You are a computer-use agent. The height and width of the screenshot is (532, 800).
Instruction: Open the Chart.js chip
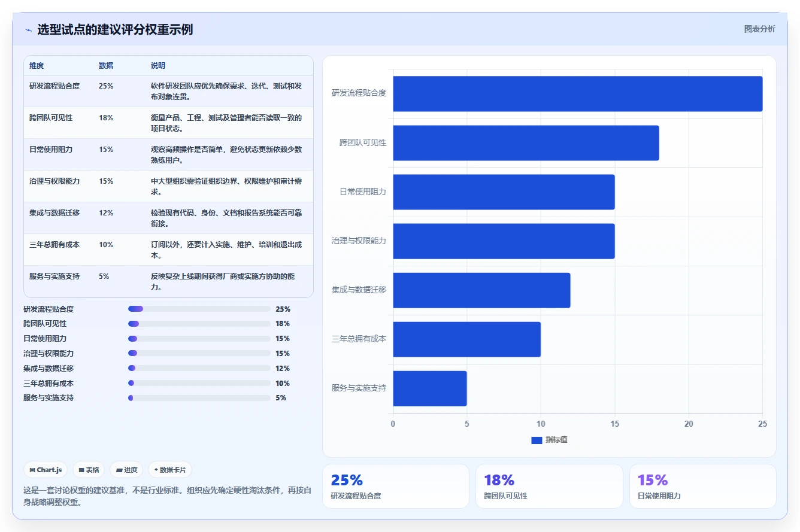coord(46,470)
